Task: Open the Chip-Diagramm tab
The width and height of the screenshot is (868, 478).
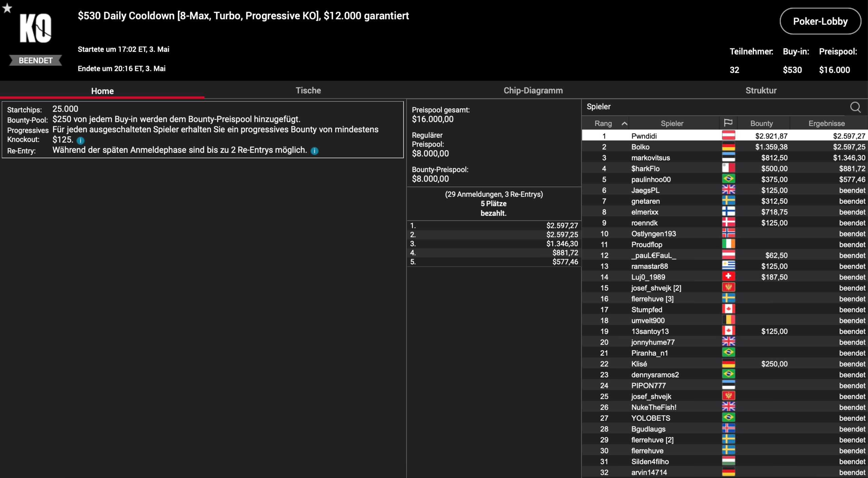Action: [x=533, y=90]
